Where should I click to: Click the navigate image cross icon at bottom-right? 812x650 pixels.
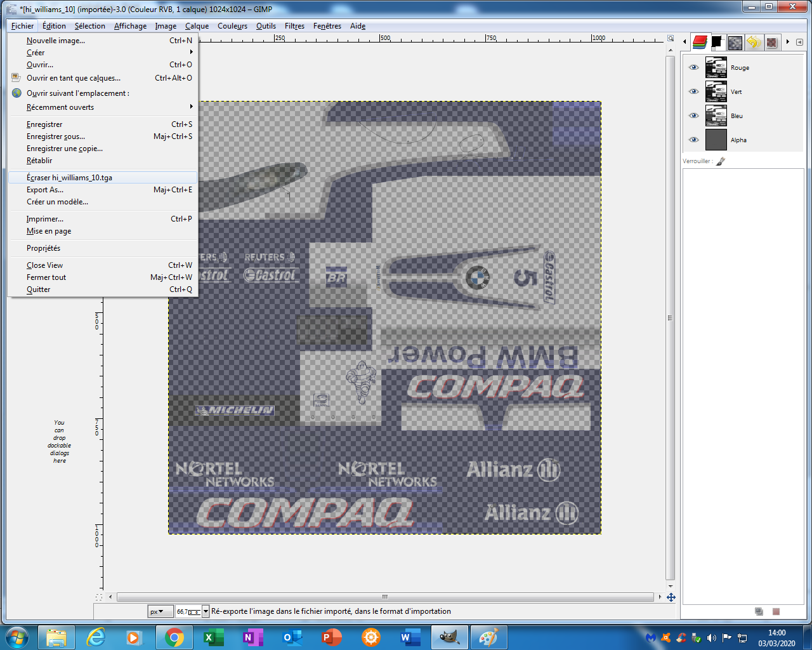(x=671, y=597)
